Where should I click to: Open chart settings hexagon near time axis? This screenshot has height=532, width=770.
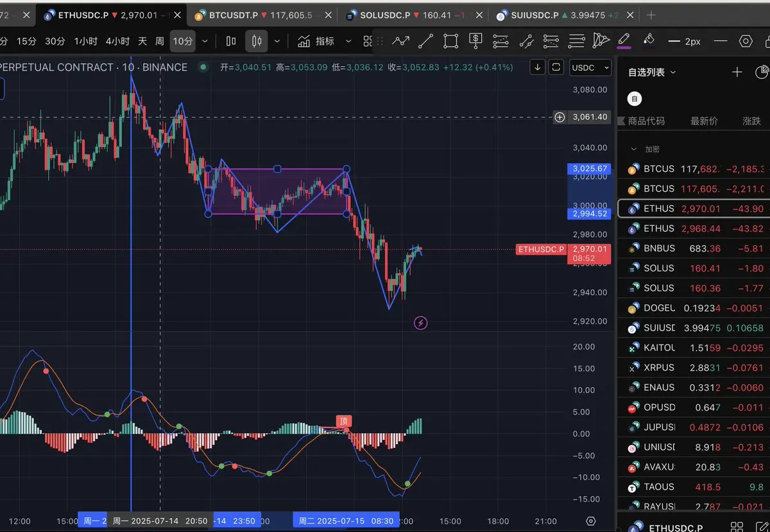(x=591, y=521)
